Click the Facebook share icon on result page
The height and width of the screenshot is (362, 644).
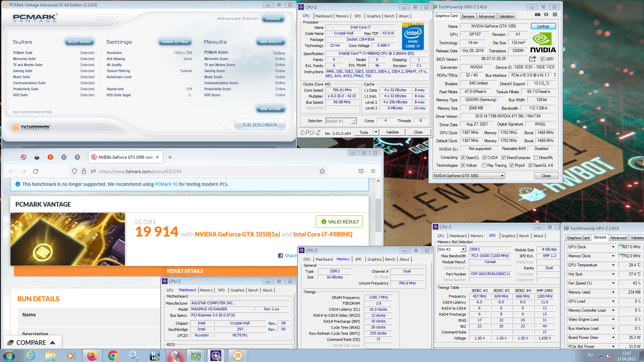(x=281, y=256)
